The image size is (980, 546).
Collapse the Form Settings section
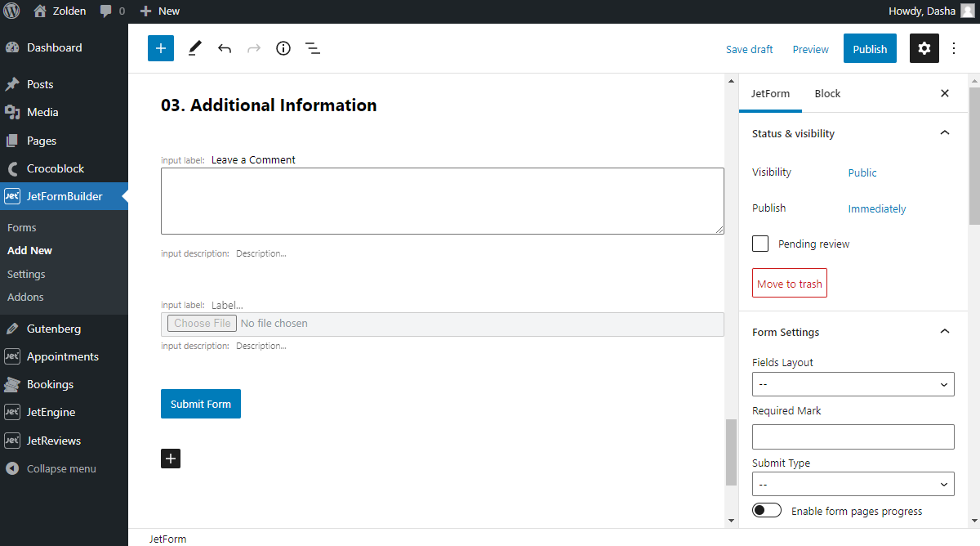coord(944,332)
